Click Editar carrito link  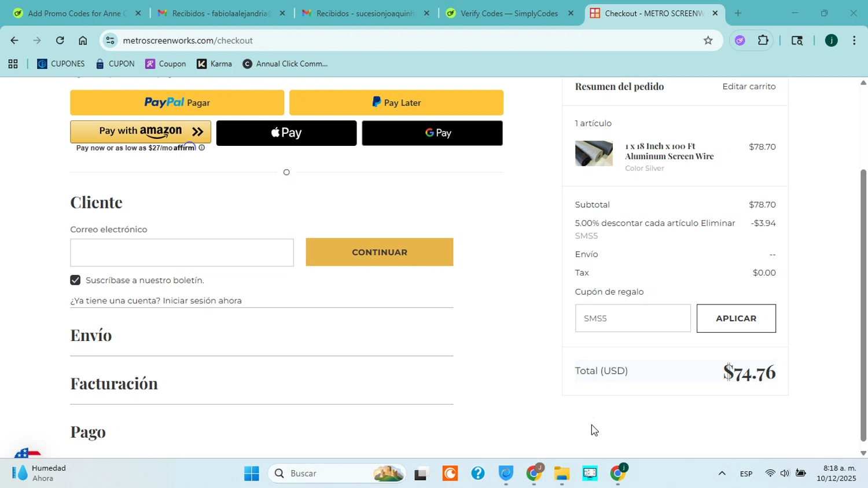pyautogui.click(x=749, y=86)
